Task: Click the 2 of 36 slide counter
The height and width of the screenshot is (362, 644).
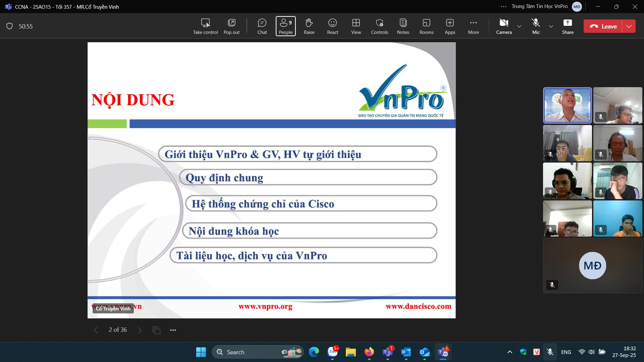Action: [x=118, y=330]
